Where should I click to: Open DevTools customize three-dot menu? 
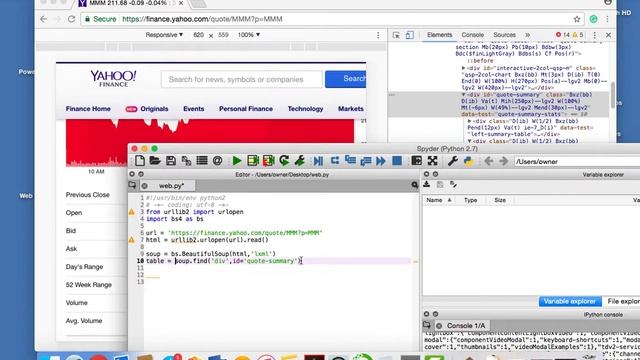[595, 35]
